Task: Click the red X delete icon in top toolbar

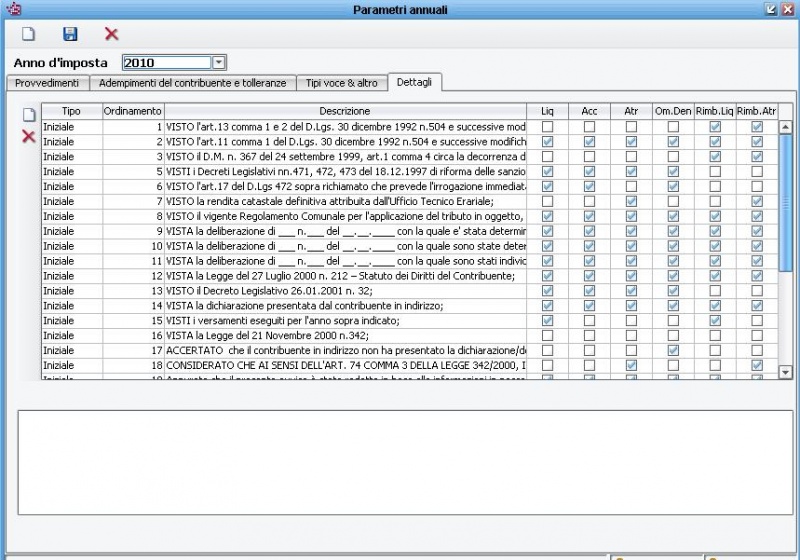Action: pos(111,34)
